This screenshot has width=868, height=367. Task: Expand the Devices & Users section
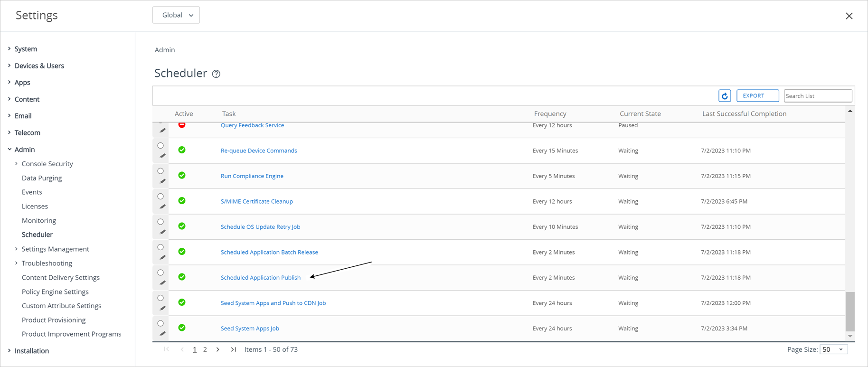pos(9,66)
